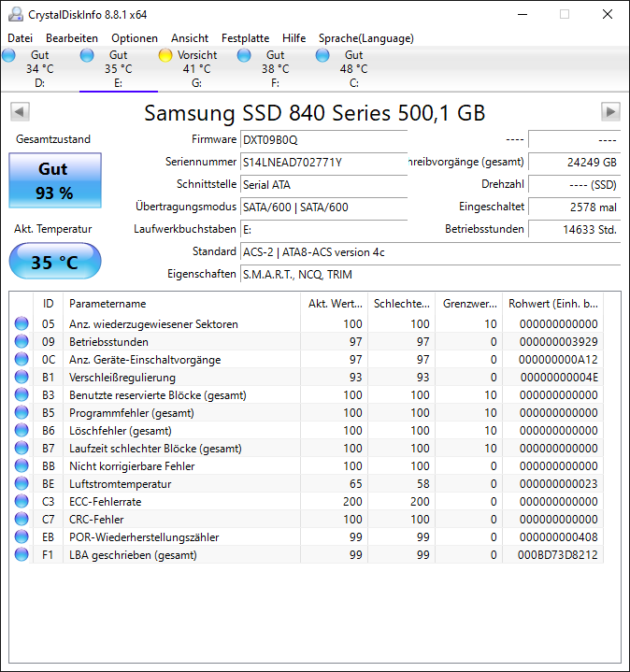Screen dimensions: 630x672
Task: Click status orb of POR-Wiederherstellungszähler row
Action: 21,537
